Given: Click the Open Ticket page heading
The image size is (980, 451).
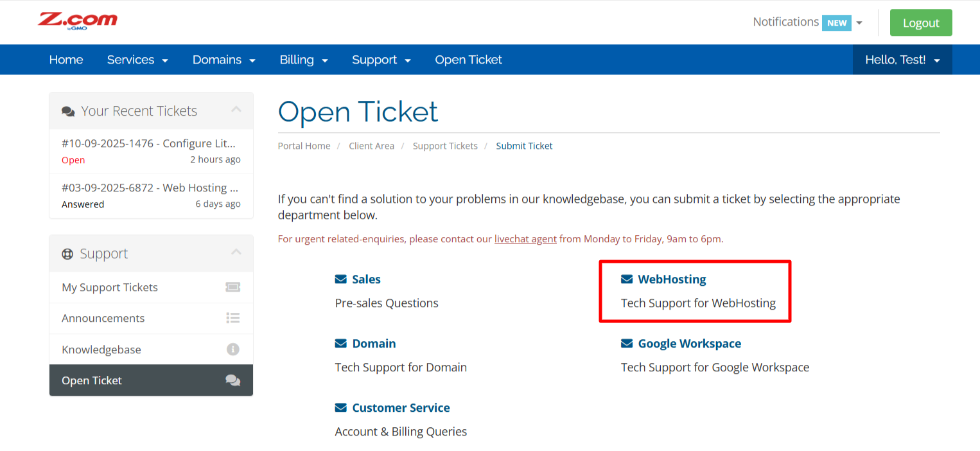Looking at the screenshot, I should 358,111.
